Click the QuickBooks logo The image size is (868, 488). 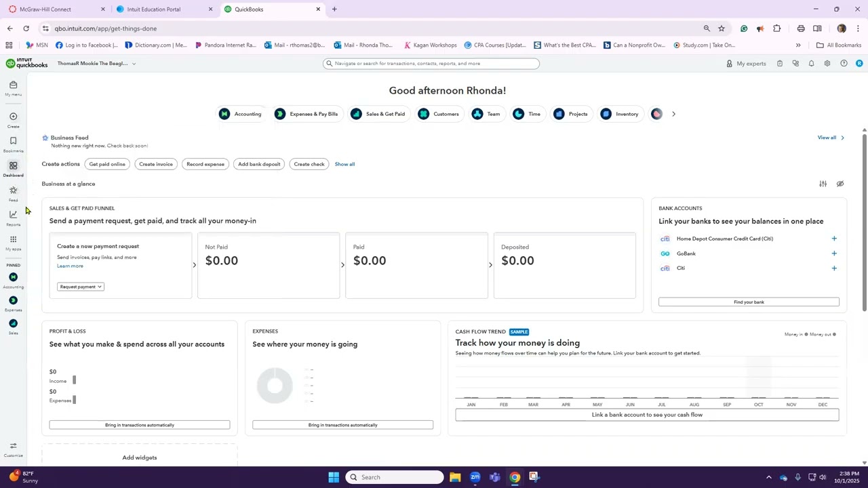pos(27,64)
